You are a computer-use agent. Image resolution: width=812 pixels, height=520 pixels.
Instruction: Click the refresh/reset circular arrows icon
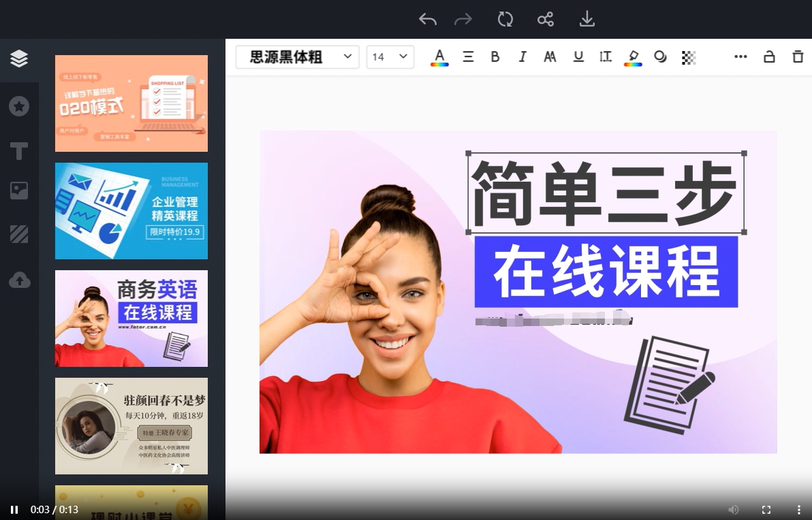[505, 20]
